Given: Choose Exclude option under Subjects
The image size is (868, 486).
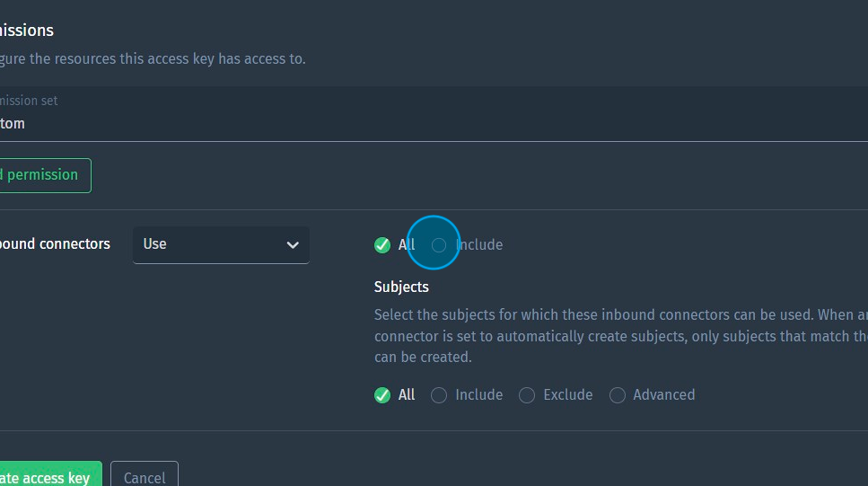Looking at the screenshot, I should (527, 395).
